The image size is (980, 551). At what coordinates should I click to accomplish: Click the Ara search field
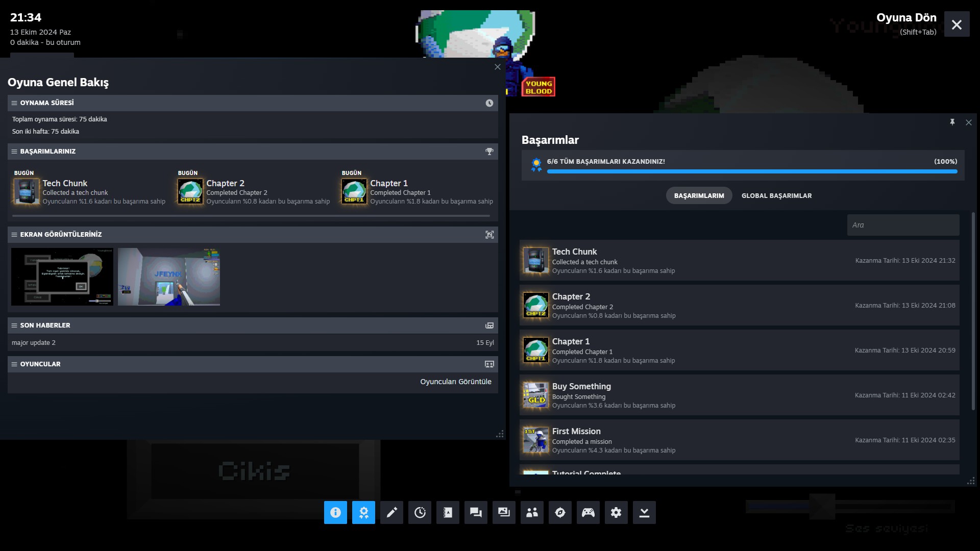point(902,225)
